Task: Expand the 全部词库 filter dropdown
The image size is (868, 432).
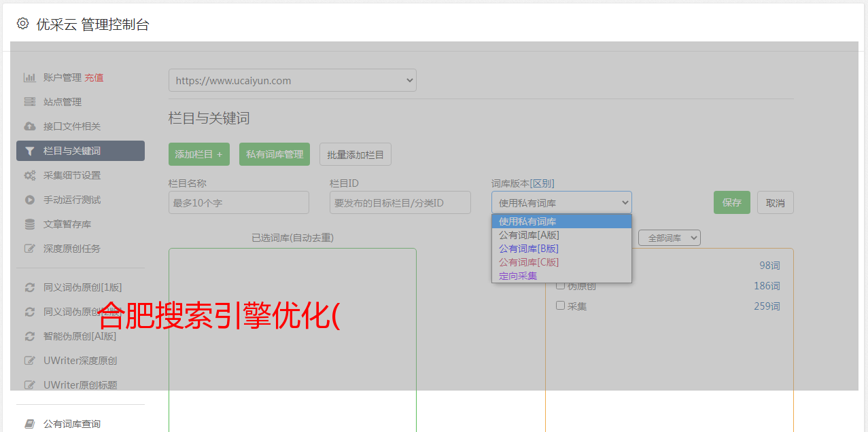Action: 669,238
